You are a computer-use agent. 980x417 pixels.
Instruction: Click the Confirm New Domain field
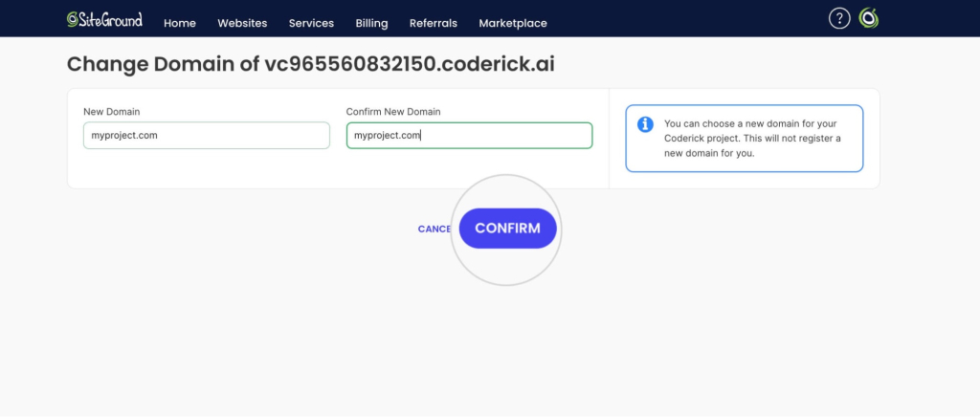(x=469, y=136)
